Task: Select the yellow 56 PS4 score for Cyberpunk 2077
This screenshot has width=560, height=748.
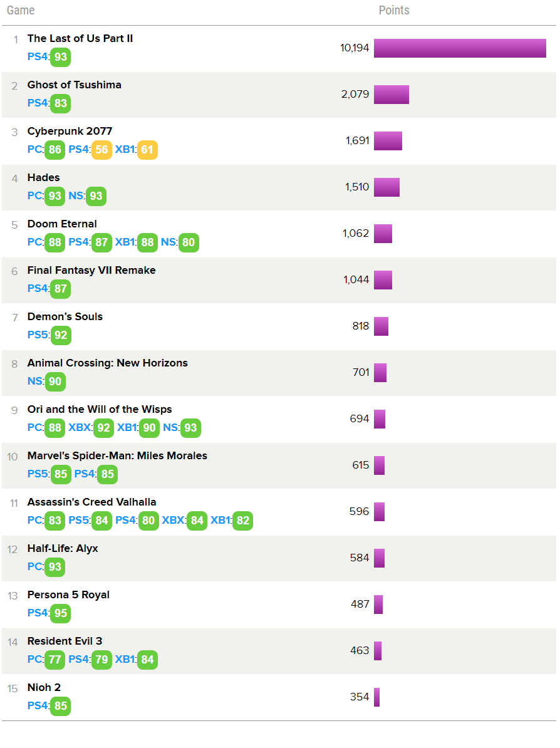Action: pos(101,150)
